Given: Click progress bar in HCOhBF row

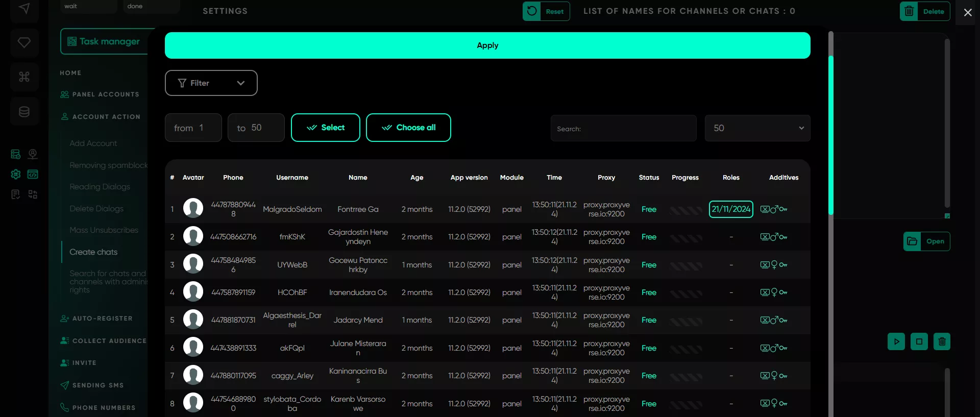Looking at the screenshot, I should pos(686,294).
